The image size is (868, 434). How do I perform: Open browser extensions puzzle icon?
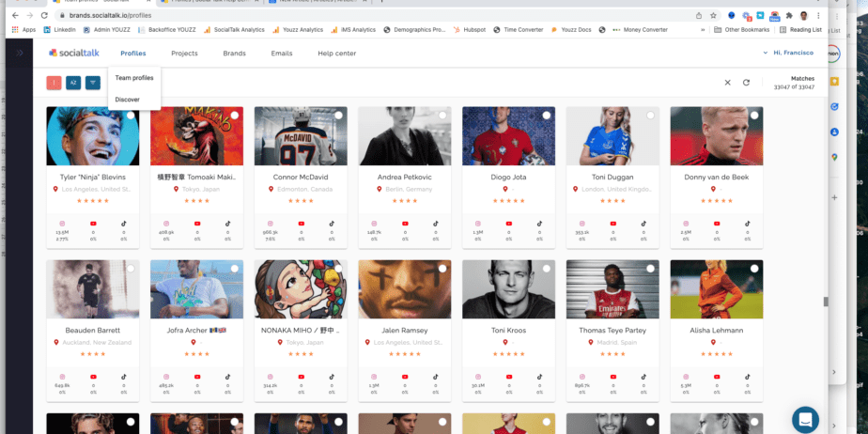click(789, 15)
